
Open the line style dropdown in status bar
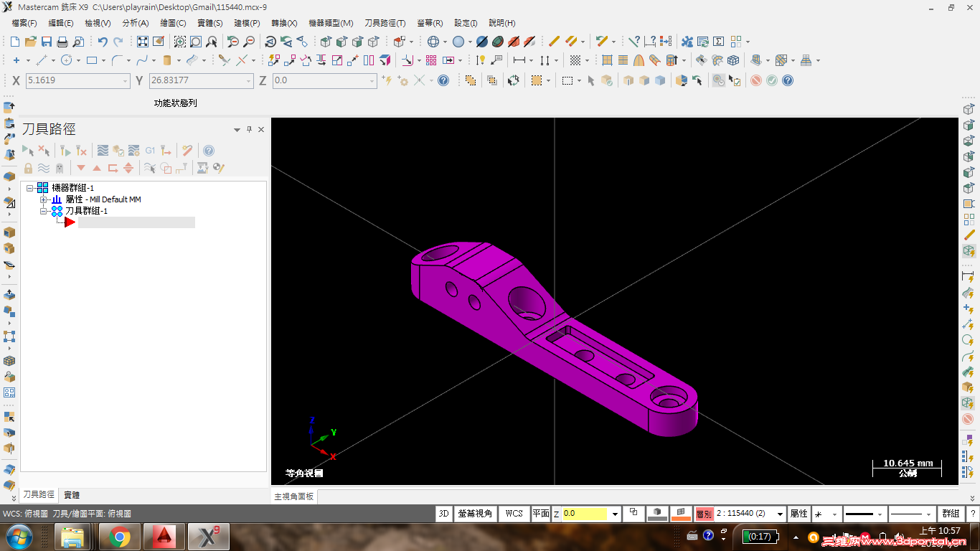pyautogui.click(x=880, y=514)
